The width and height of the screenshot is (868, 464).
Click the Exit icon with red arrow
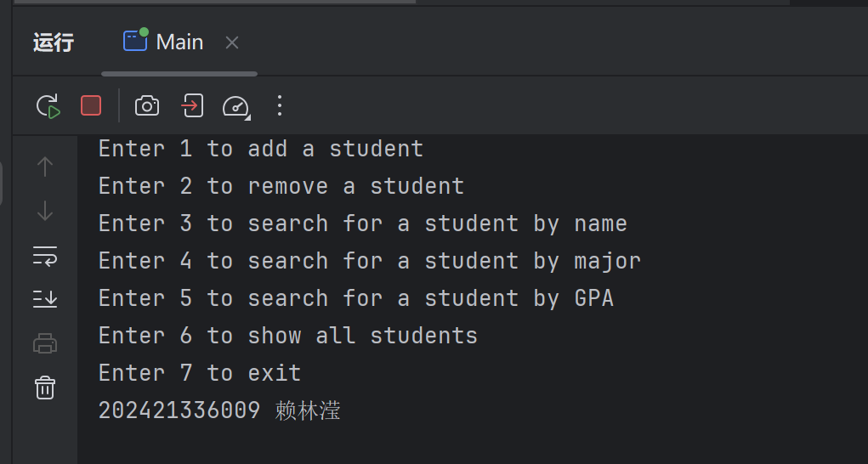(x=192, y=105)
